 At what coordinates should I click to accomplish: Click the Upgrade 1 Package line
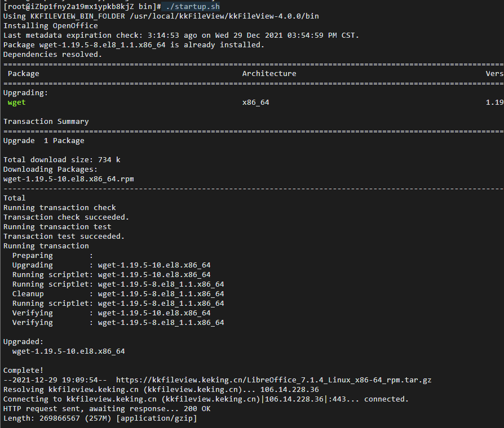click(44, 141)
